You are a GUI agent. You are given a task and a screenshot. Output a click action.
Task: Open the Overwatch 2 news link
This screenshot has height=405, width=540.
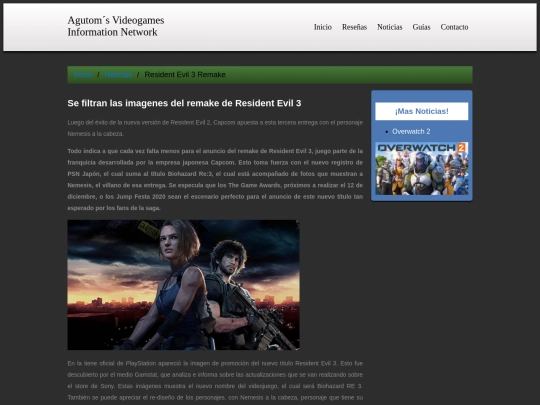411,131
